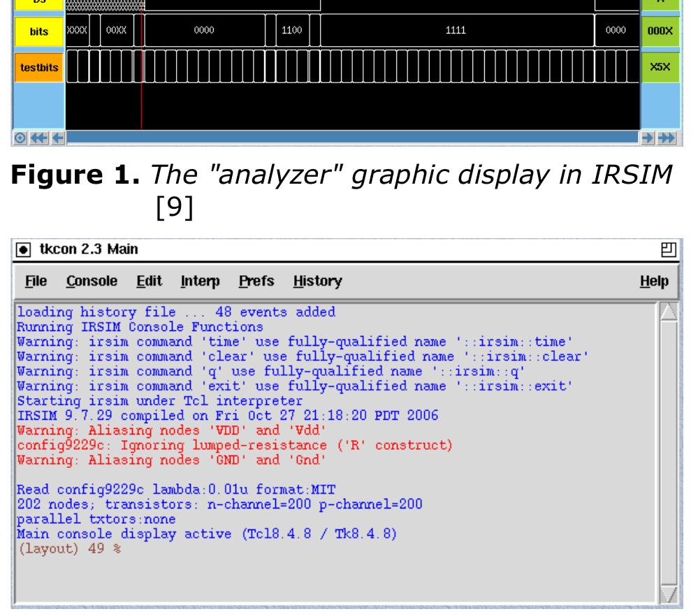Open the Prefs menu

point(256,281)
